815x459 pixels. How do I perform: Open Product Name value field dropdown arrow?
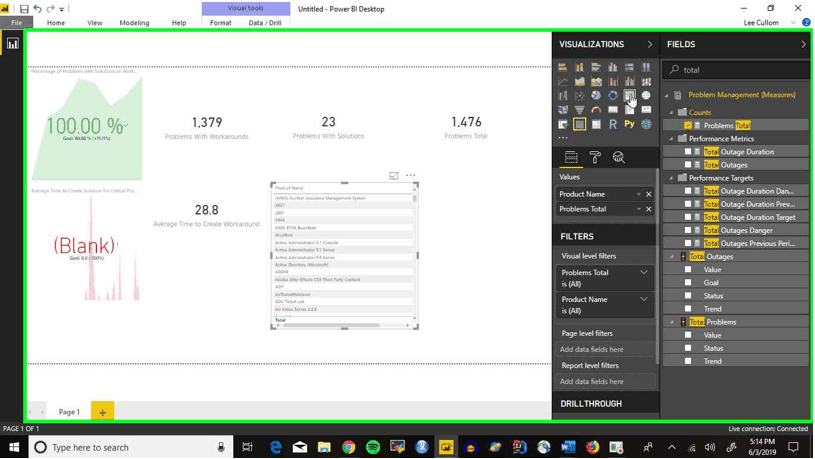638,194
